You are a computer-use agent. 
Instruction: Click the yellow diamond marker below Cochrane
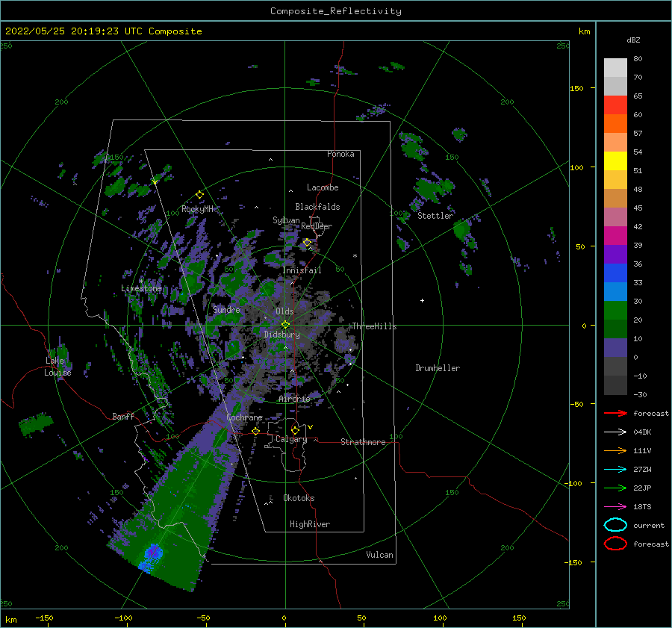[x=255, y=431]
